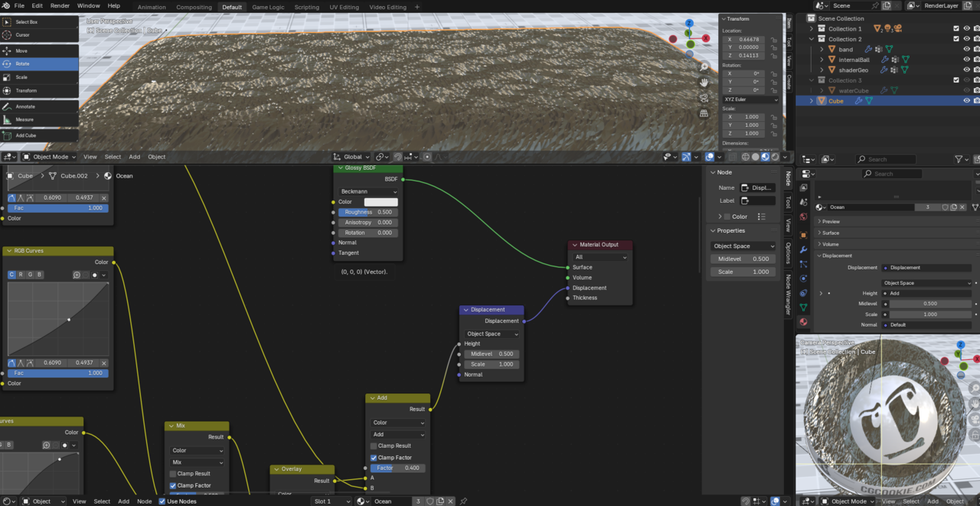Hide the internalBall object in the outliner
This screenshot has height=506, width=980.
pos(967,59)
